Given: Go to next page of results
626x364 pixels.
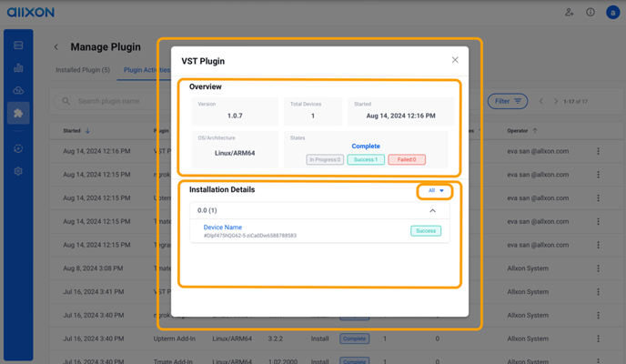Looking at the screenshot, I should [x=555, y=101].
